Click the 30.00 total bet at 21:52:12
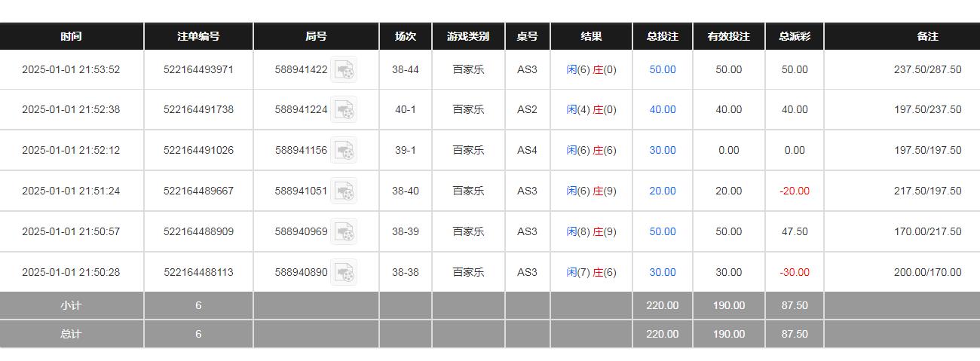Viewport: 980px width, 361px height. tap(663, 150)
